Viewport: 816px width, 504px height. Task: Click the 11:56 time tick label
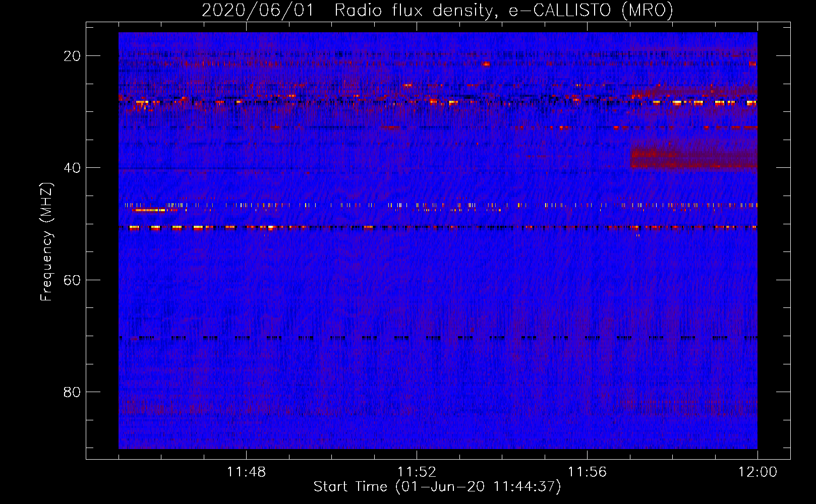point(587,472)
